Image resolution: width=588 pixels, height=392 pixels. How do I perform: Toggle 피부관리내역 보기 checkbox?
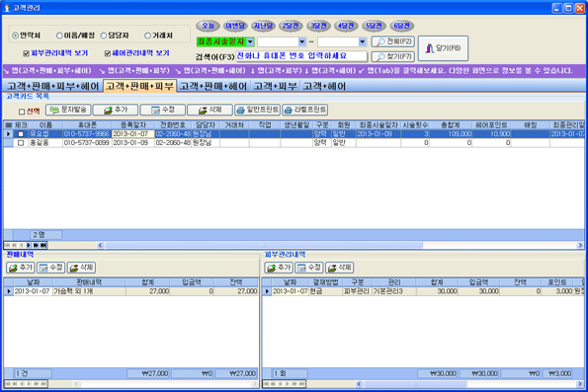pyautogui.click(x=27, y=53)
